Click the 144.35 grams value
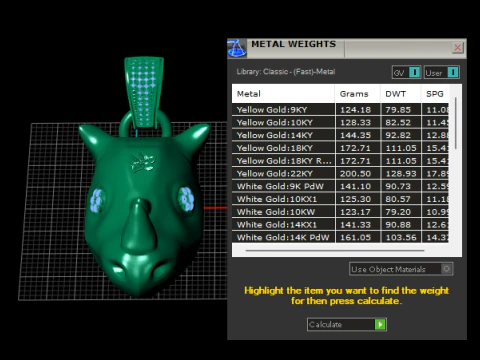 [x=355, y=135]
